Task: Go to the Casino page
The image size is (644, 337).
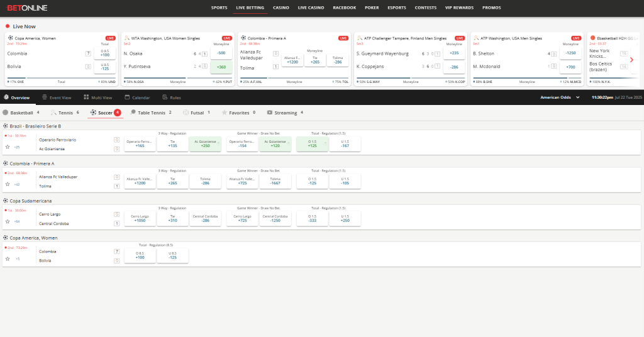Action: (x=281, y=8)
